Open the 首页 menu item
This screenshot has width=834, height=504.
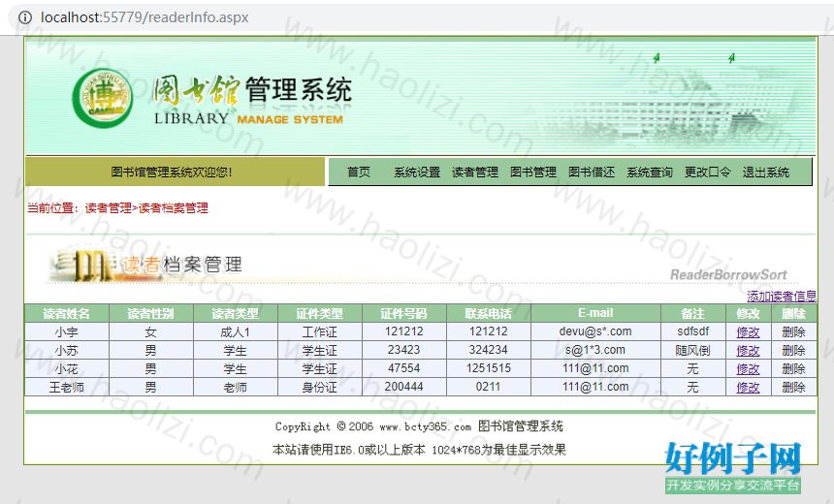point(359,173)
